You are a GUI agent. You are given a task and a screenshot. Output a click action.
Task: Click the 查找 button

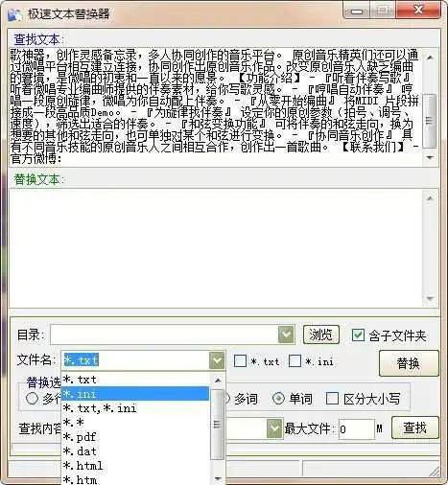click(415, 427)
